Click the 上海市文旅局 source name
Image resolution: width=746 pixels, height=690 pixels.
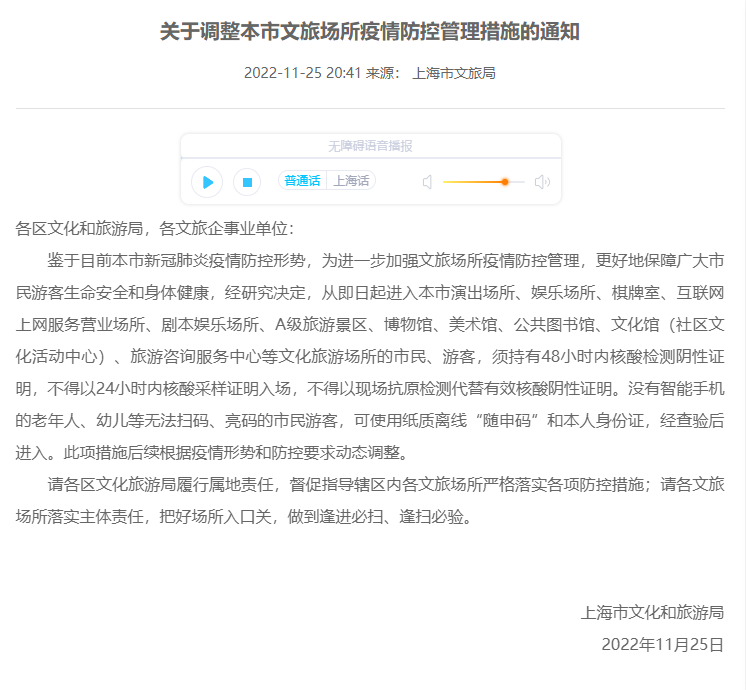pyautogui.click(x=454, y=73)
